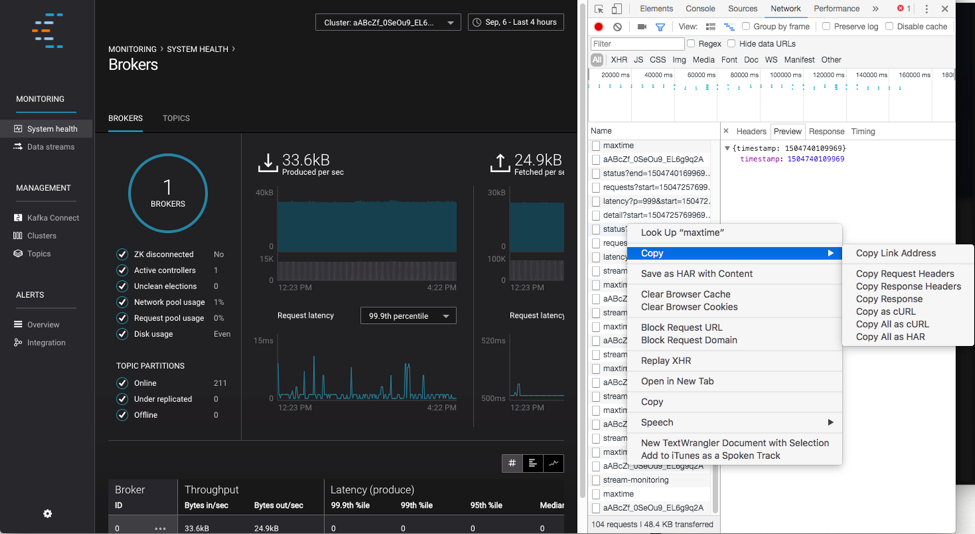Image resolution: width=975 pixels, height=534 pixels.
Task: Check the Disable cache option
Action: pyautogui.click(x=889, y=27)
